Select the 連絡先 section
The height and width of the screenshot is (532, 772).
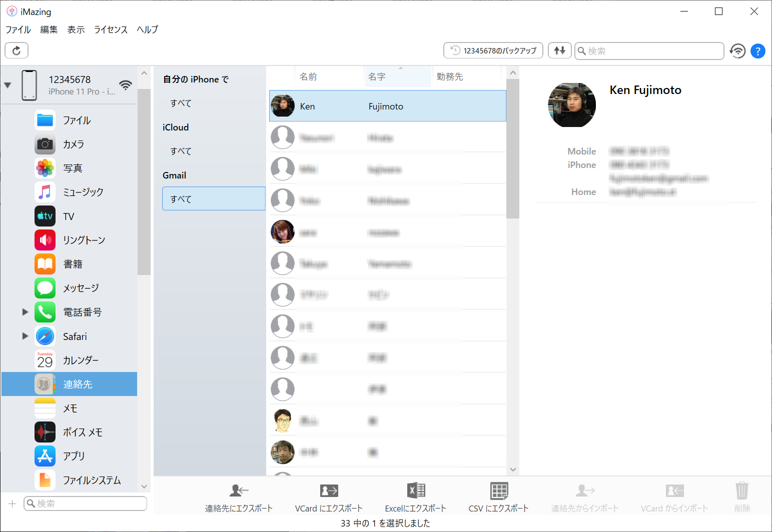point(69,384)
